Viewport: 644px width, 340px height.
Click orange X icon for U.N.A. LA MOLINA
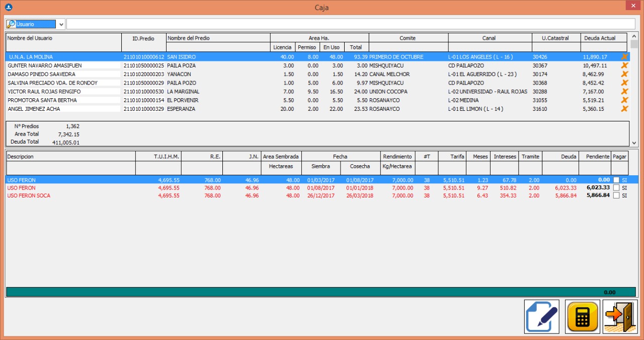click(624, 57)
